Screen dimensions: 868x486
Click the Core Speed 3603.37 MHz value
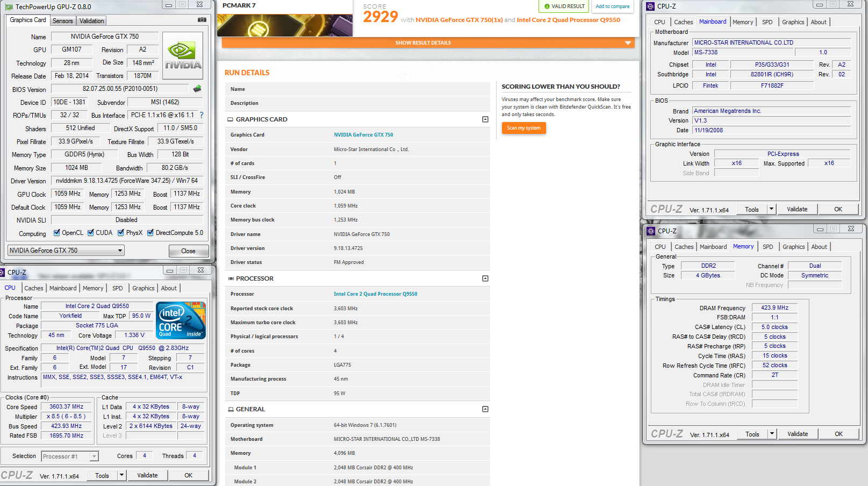[66, 407]
